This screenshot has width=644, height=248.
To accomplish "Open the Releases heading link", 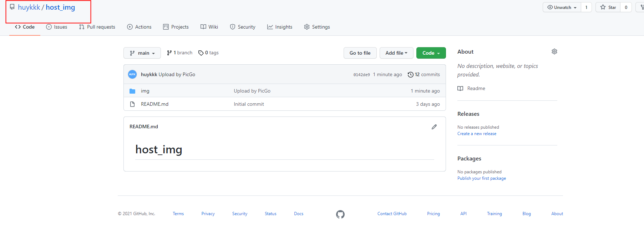I will 468,114.
